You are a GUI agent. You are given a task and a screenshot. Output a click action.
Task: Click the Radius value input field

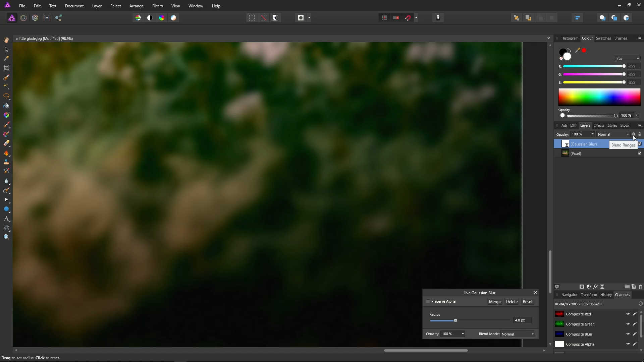522,320
